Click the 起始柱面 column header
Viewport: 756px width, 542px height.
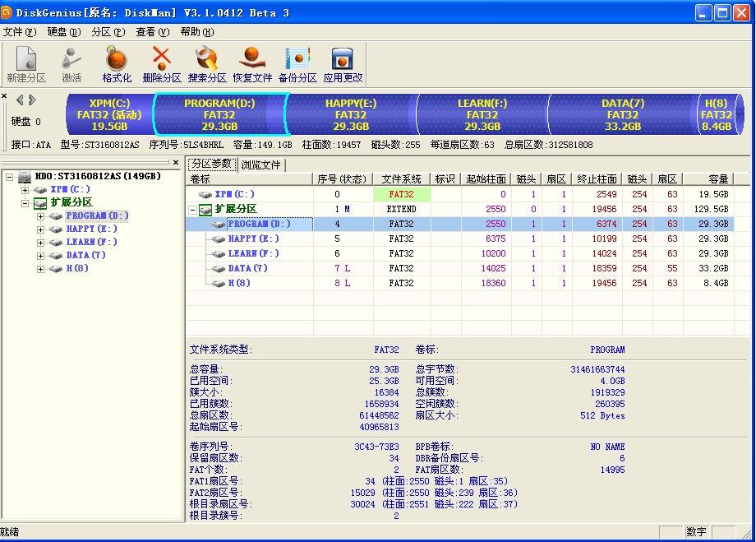(486, 179)
